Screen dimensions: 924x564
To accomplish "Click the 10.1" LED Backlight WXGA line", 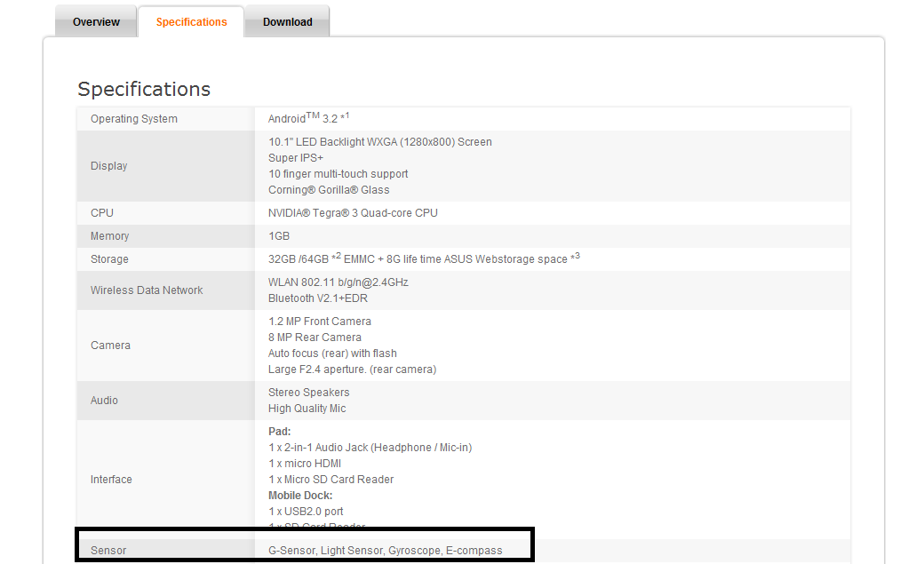I will (380, 142).
